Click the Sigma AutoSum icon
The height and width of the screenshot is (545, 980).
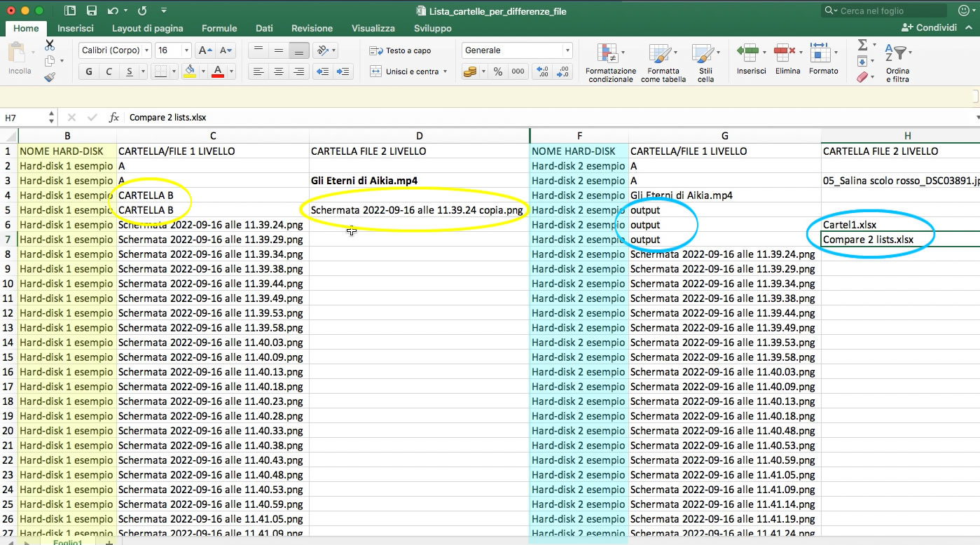863,45
